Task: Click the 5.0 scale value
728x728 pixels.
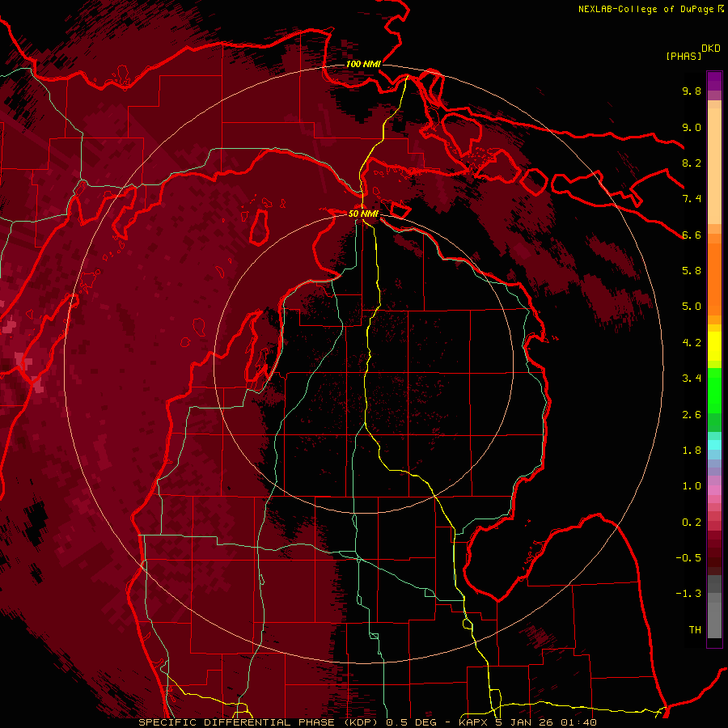Action: (x=692, y=307)
